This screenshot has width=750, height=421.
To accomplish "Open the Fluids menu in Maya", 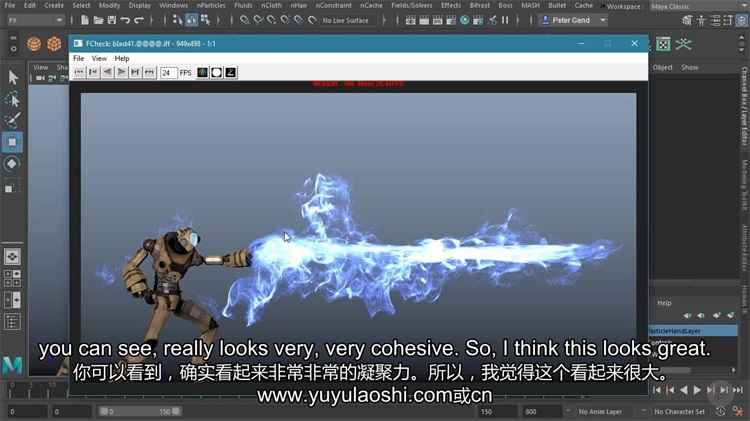I will tap(243, 5).
